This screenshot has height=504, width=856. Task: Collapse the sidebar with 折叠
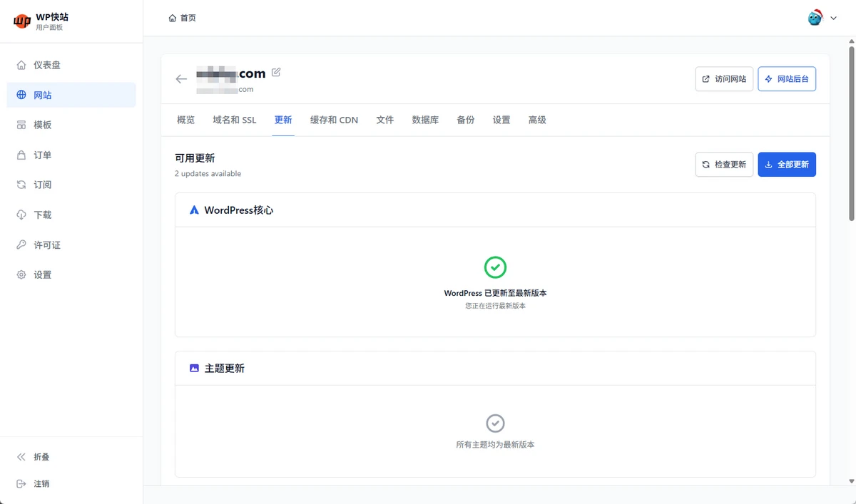coord(41,457)
